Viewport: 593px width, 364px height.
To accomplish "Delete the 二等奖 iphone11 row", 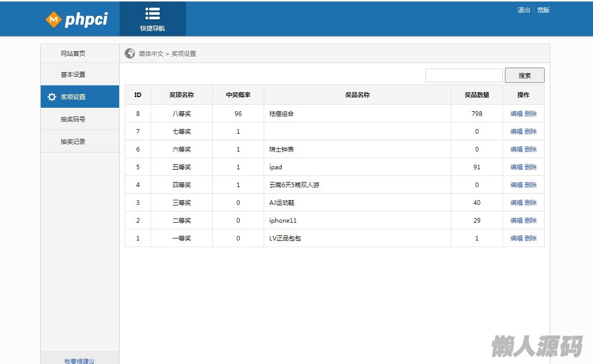I will click(530, 221).
